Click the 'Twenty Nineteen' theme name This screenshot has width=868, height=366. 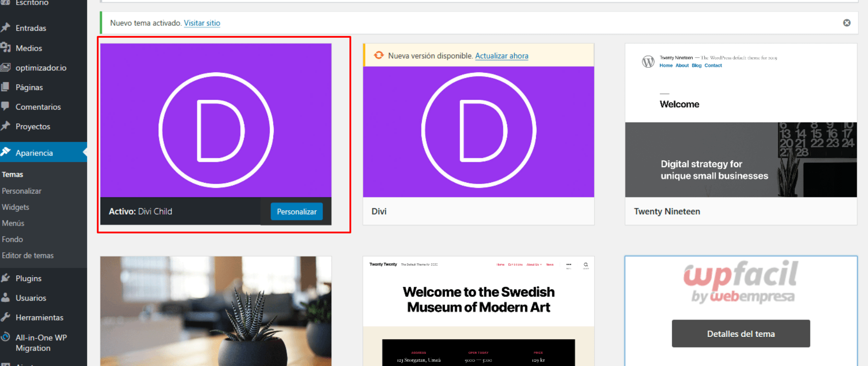667,211
